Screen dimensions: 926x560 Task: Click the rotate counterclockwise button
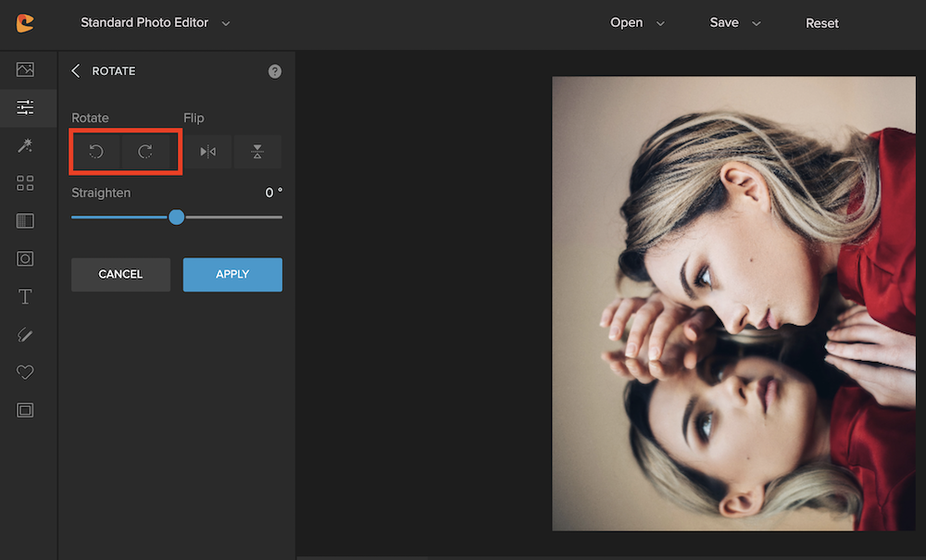point(96,152)
